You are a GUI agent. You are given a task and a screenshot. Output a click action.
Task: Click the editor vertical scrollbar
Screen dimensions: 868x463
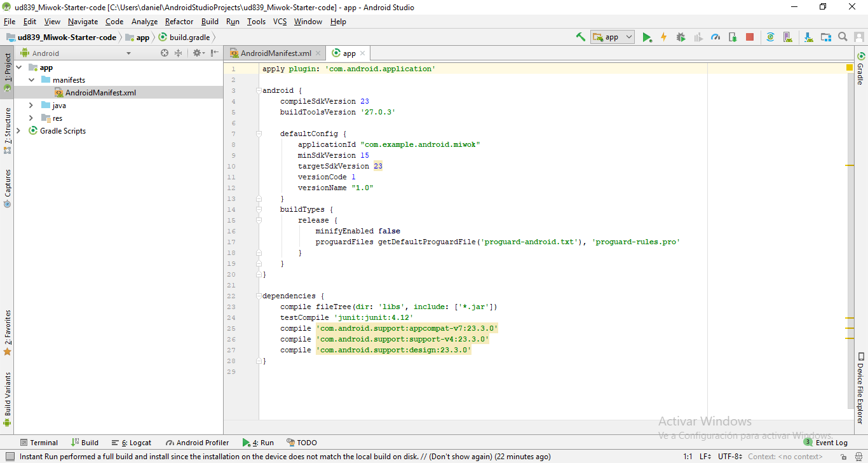coord(850,242)
